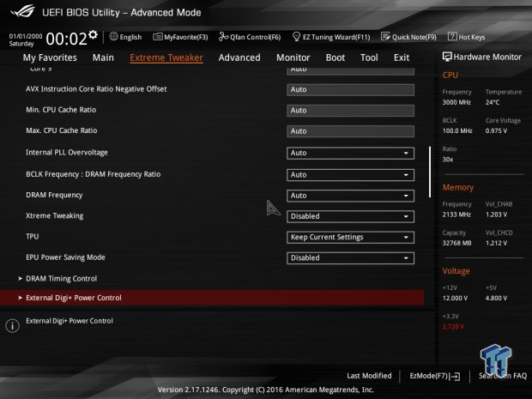Open the Tool tab
This screenshot has width=532, height=399.
369,57
